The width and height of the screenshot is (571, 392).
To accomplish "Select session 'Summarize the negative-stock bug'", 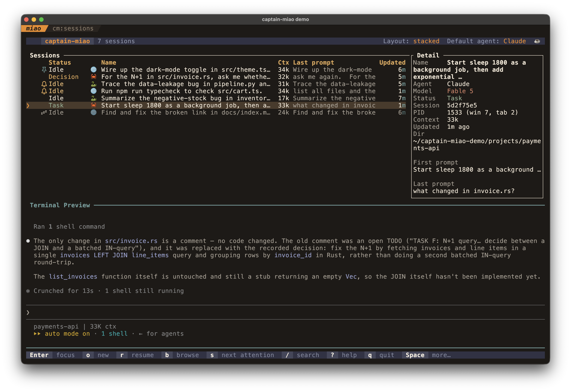I will (x=216, y=98).
